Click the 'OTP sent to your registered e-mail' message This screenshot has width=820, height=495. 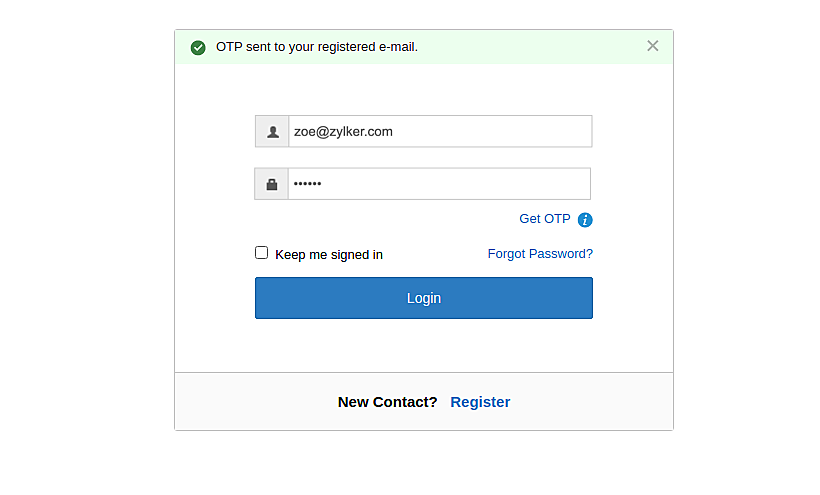click(317, 47)
